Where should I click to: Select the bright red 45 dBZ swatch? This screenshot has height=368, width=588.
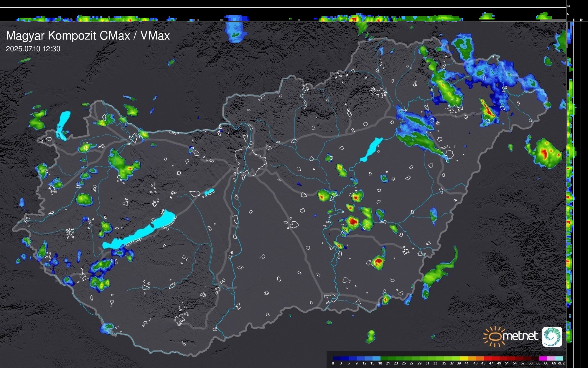[487, 358]
